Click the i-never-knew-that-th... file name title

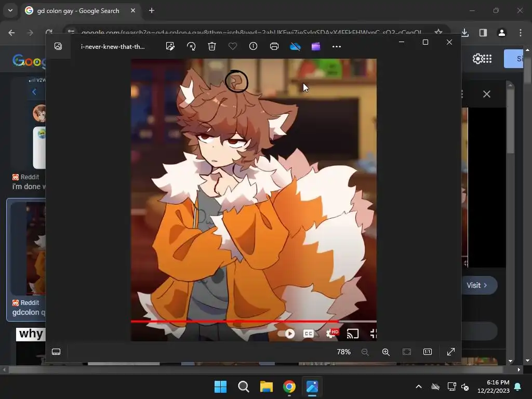pyautogui.click(x=113, y=46)
